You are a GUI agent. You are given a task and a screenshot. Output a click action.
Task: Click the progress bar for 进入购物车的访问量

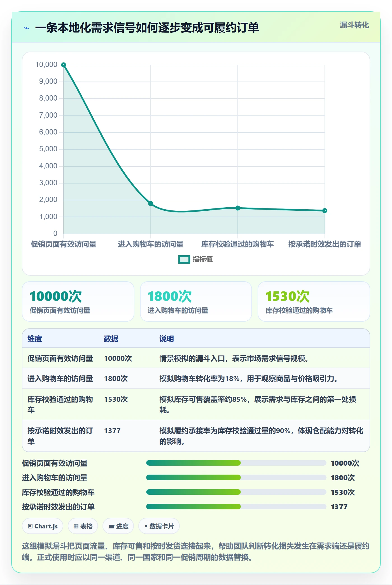pyautogui.click(x=236, y=477)
